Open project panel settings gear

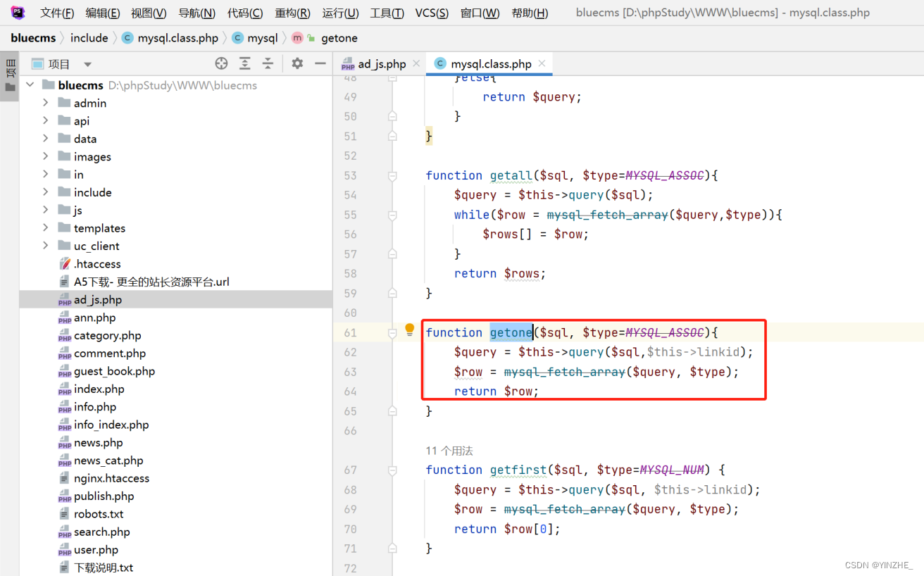[297, 63]
